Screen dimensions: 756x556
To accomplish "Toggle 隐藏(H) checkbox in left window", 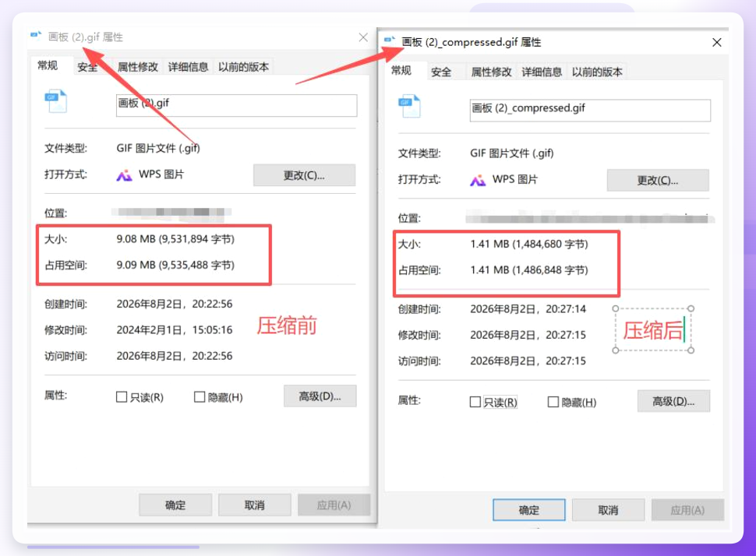I will pos(199,397).
